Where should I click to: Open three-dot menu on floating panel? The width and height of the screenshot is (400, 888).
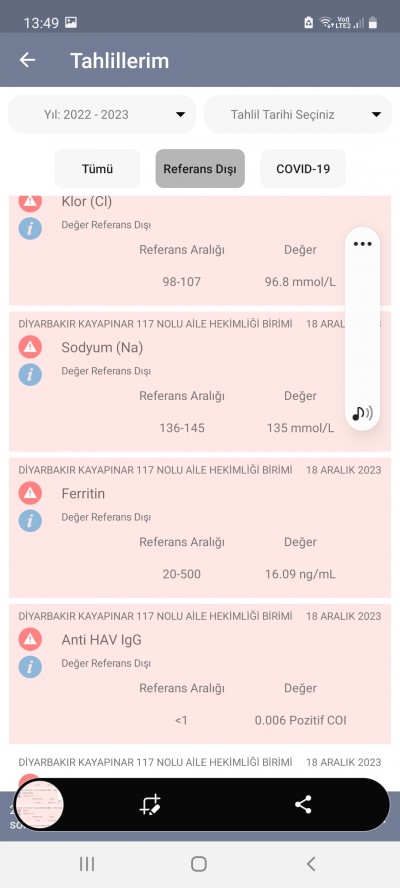(362, 244)
